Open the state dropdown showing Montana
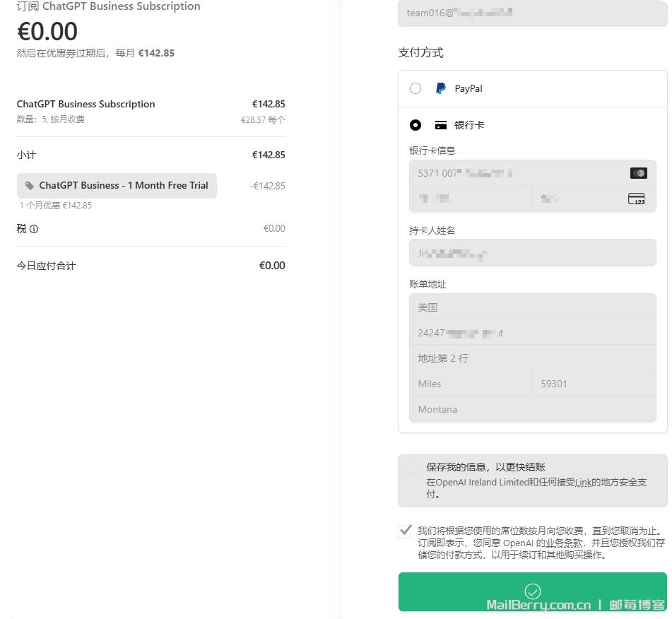This screenshot has width=672, height=619. [x=532, y=409]
